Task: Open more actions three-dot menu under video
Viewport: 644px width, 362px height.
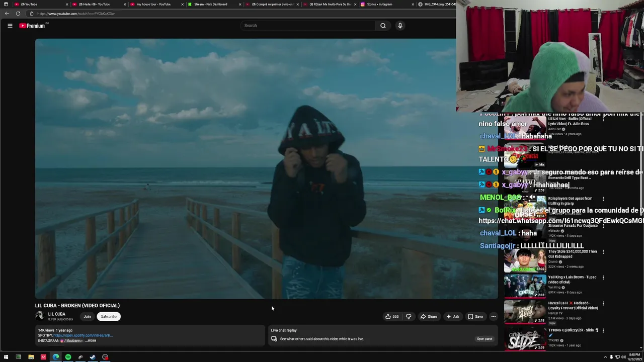Action: (493, 317)
